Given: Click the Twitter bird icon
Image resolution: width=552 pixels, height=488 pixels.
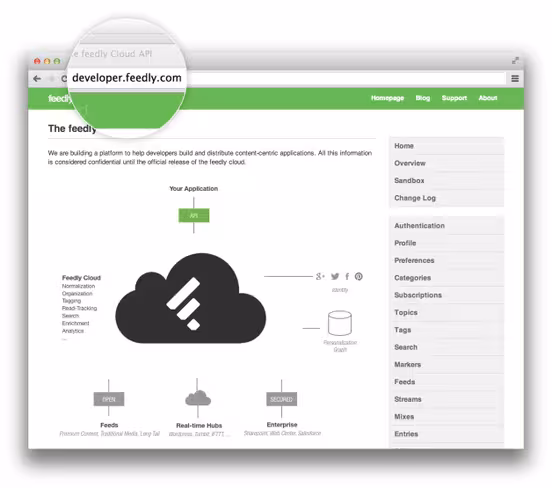Looking at the screenshot, I should click(335, 276).
